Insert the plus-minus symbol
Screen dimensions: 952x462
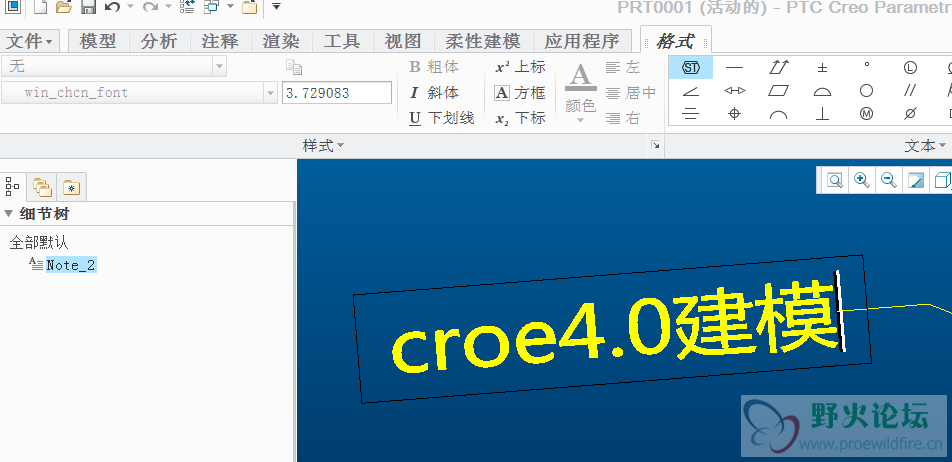click(823, 67)
